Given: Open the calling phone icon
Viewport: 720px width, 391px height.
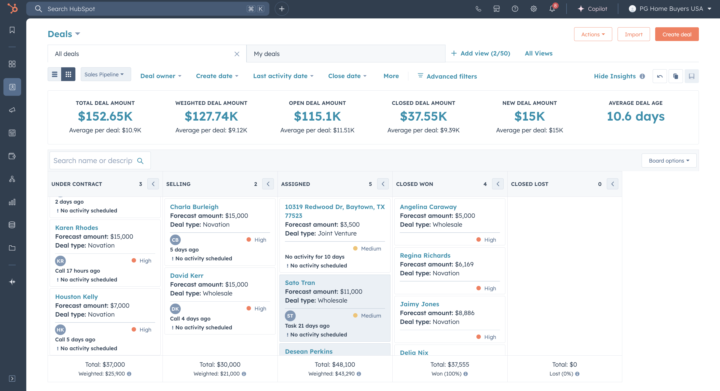Looking at the screenshot, I should coord(478,9).
